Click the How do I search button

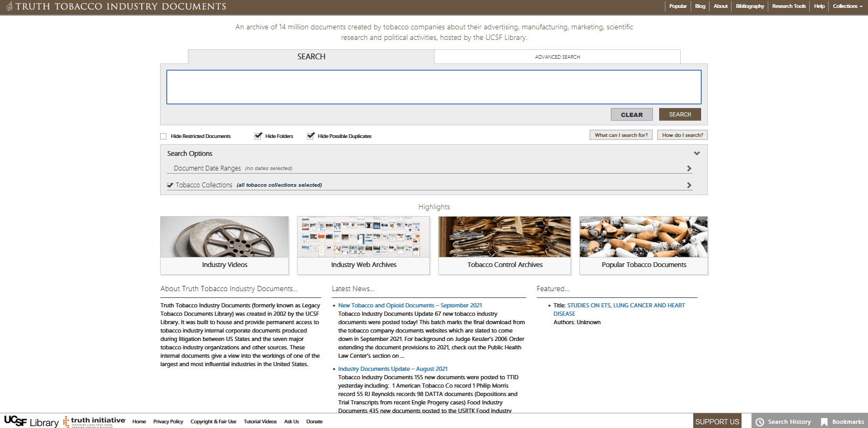pyautogui.click(x=682, y=135)
